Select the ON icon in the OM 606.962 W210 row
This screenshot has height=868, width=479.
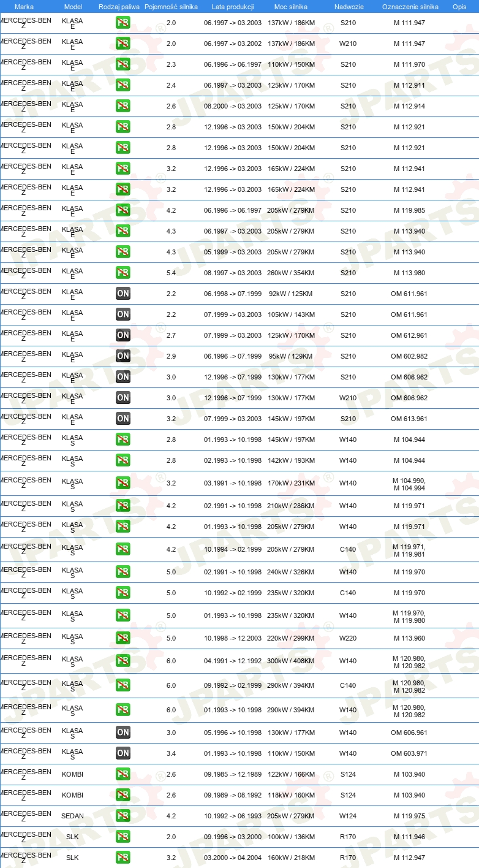[123, 398]
